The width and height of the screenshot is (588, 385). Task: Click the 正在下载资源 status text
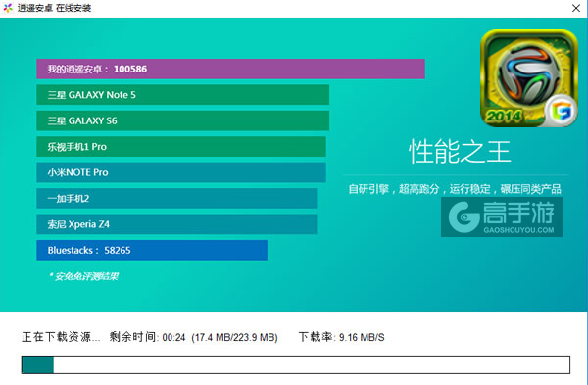pos(61,337)
